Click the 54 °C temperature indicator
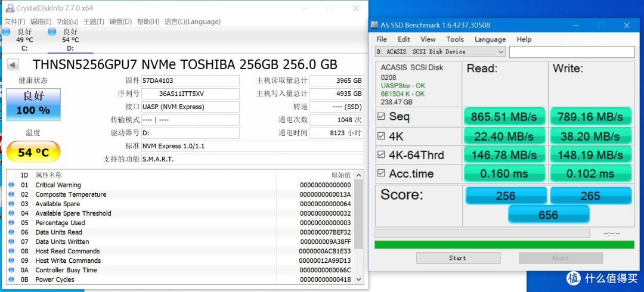Viewport: 644px width, 292px height. (33, 153)
